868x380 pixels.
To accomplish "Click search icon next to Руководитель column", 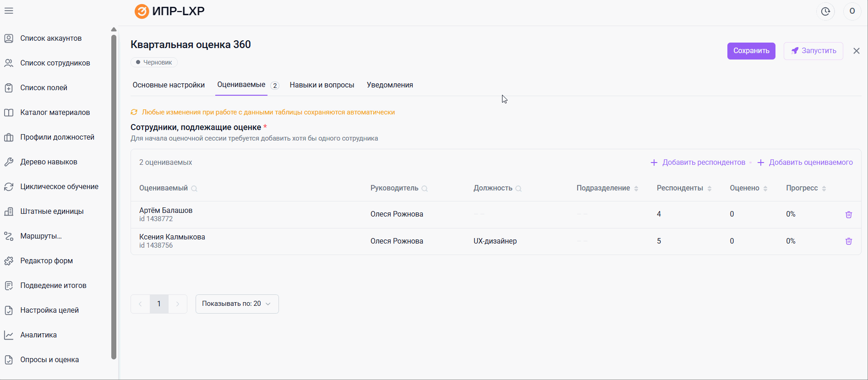I will tap(425, 189).
